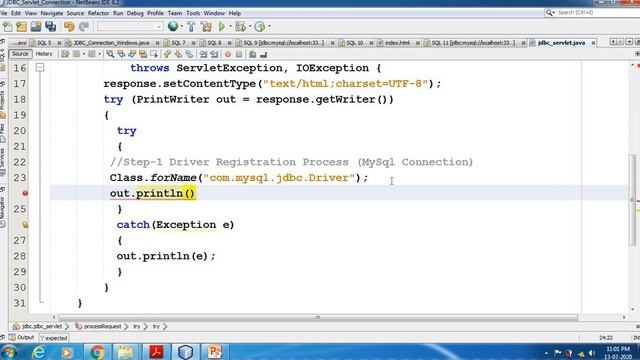Open the Help menu
640x360 pixels.
coord(235,13)
